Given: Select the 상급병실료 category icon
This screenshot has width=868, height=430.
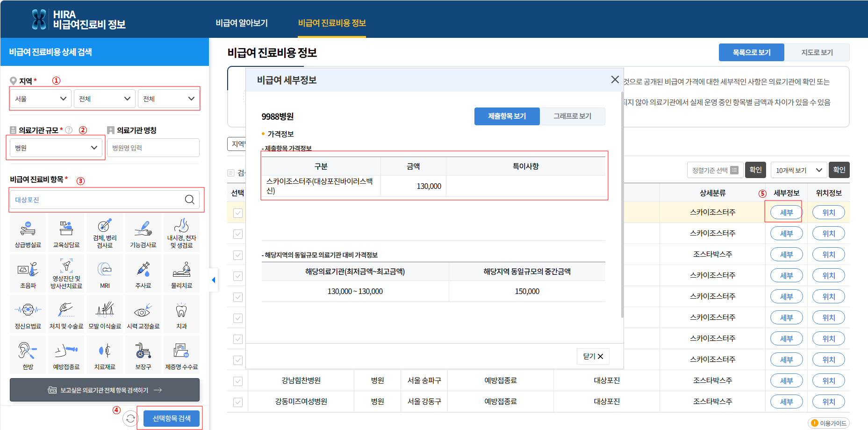Looking at the screenshot, I should tap(28, 234).
